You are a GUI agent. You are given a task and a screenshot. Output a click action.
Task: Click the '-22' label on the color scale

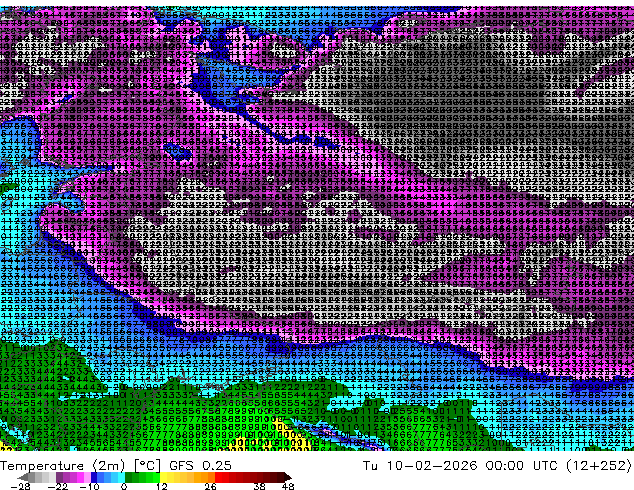coord(58,486)
